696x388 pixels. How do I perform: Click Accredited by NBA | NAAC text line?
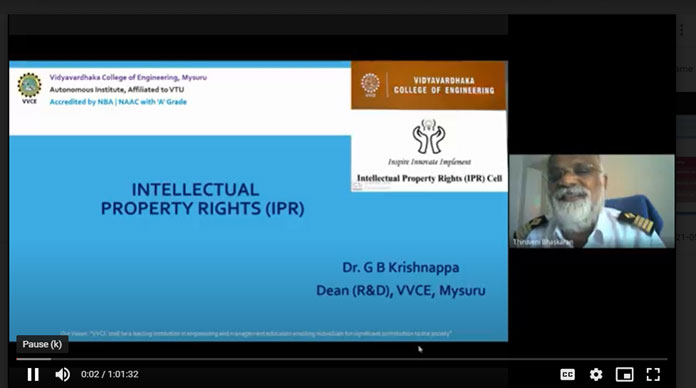pos(118,102)
